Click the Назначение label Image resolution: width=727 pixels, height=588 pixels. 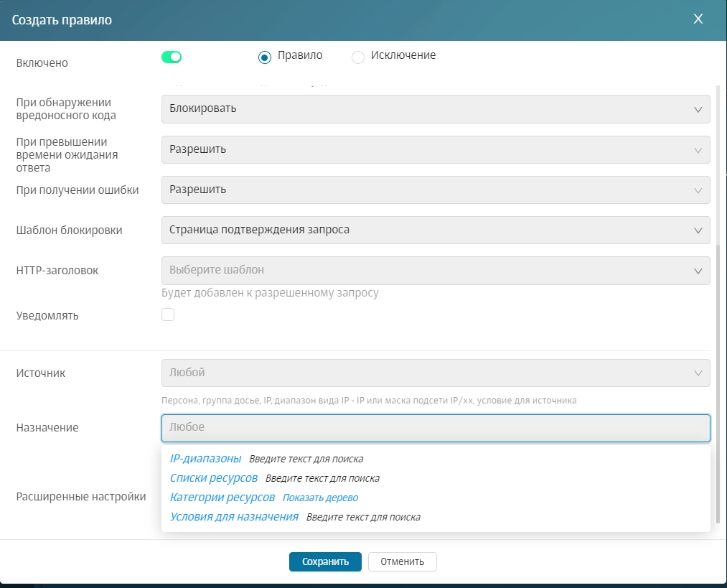point(47,428)
